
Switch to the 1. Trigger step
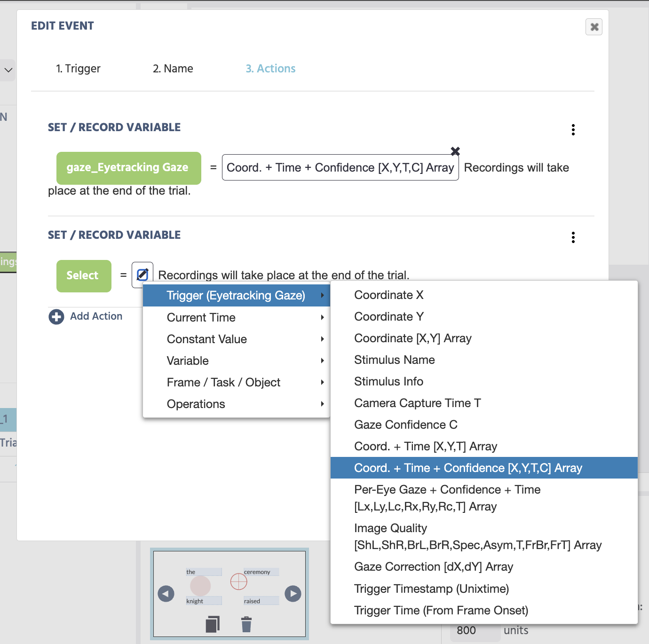coord(78,69)
